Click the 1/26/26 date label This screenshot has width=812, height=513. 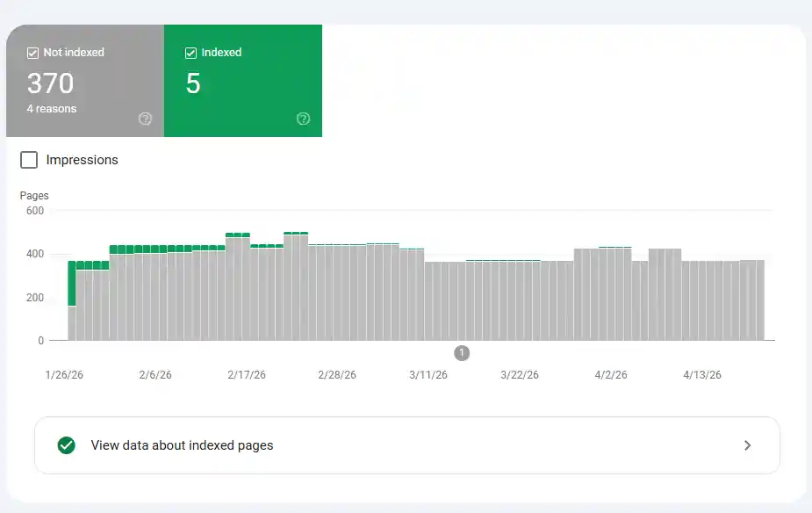coord(64,374)
